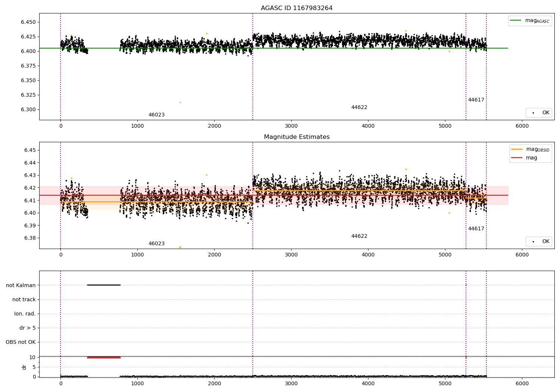This screenshot has width=560, height=392.
Task: Click the 'OBS not OK' row label
Action: 21,342
